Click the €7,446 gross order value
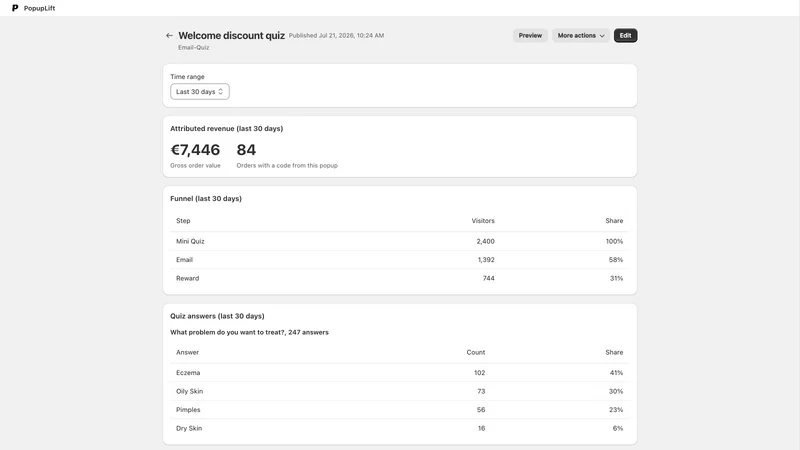800x450 pixels. (x=195, y=150)
